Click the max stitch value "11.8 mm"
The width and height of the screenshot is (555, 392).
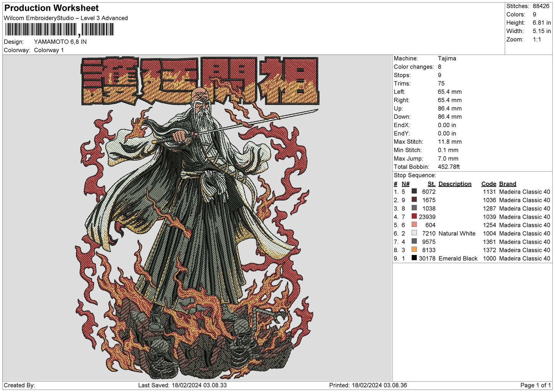click(450, 142)
